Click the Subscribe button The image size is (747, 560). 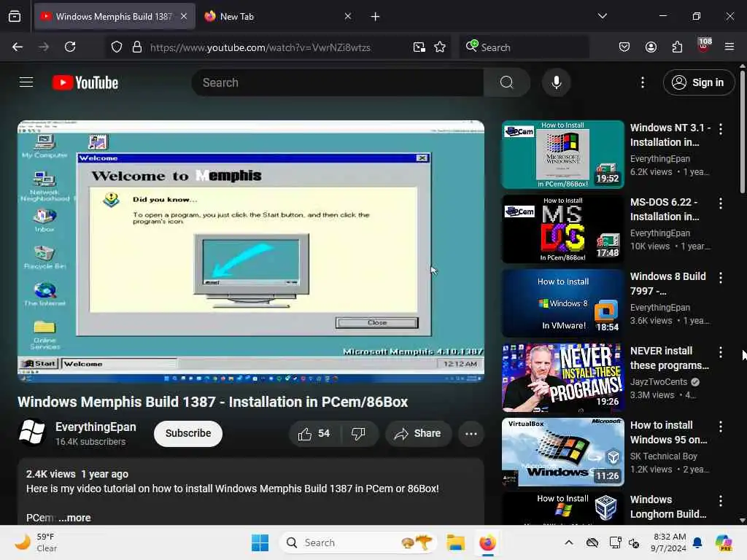pos(188,433)
